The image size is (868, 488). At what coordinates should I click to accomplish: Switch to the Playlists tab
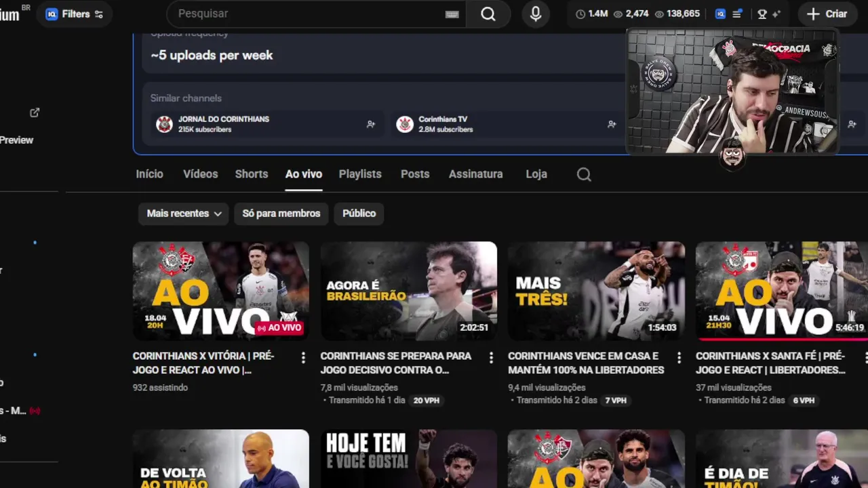click(x=360, y=174)
